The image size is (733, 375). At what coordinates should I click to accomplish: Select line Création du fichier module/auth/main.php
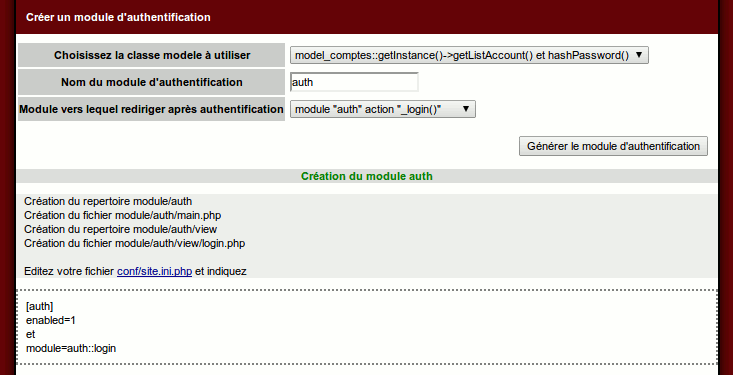tap(122, 216)
